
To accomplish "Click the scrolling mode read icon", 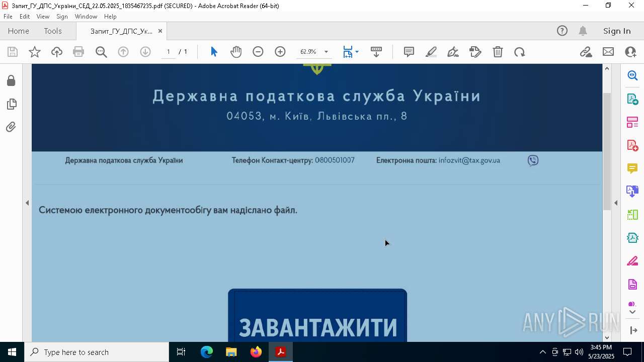I will click(x=376, y=52).
